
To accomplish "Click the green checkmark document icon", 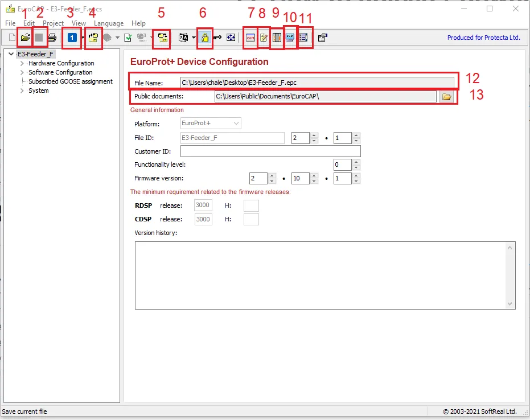I will pyautogui.click(x=128, y=38).
